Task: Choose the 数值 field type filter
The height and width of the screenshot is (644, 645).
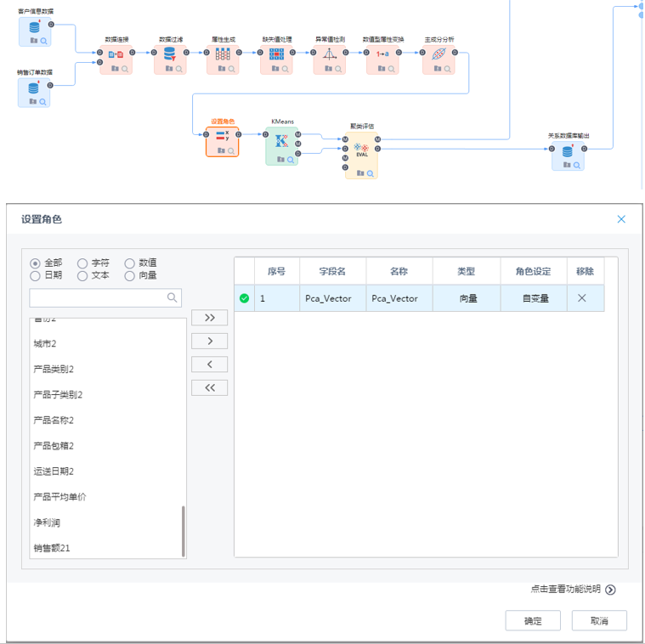Action: point(130,263)
